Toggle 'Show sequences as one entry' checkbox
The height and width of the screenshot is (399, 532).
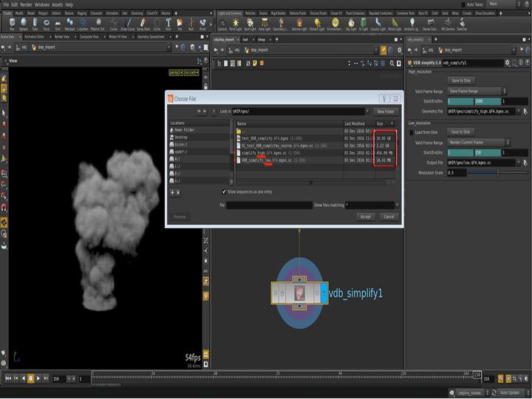pos(225,191)
